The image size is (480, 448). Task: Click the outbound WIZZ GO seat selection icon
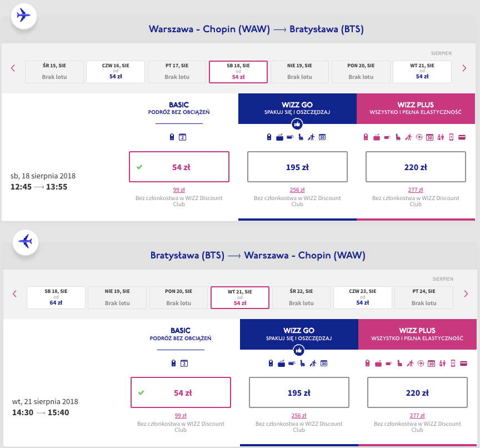click(x=301, y=137)
